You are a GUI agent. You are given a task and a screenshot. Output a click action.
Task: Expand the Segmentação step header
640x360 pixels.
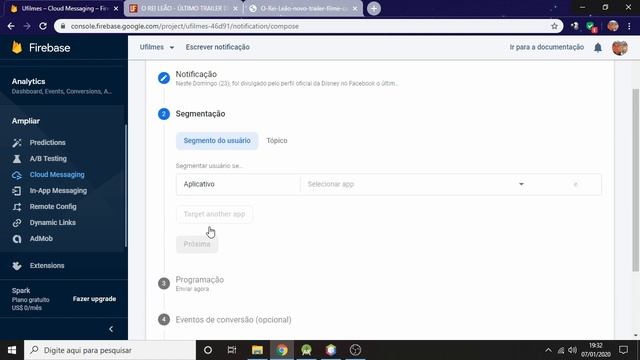(200, 114)
